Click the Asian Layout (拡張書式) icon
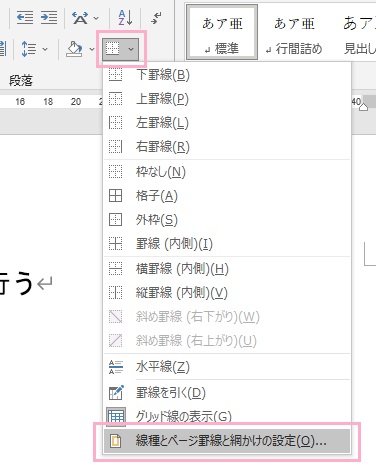376x468 pixels. click(80, 18)
